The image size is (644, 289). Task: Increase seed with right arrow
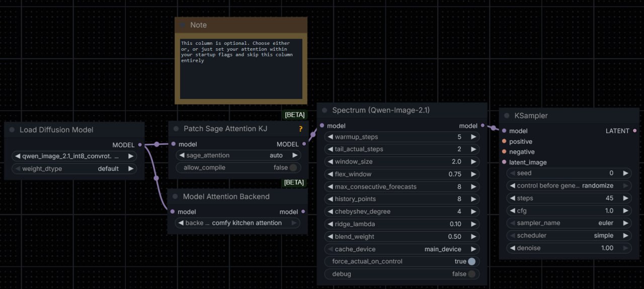(625, 173)
